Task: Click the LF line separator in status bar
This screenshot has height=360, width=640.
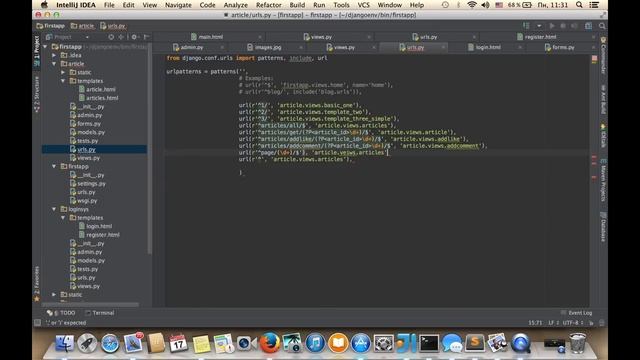Action: tap(553, 323)
